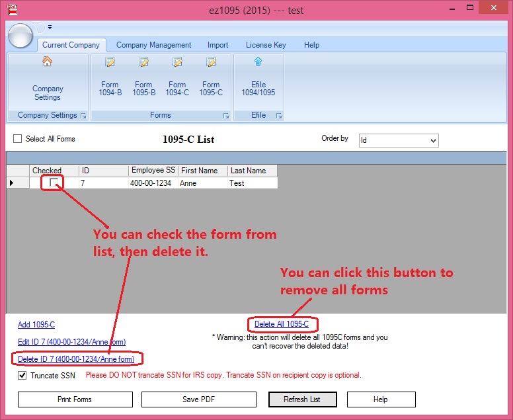This screenshot has width=513, height=420.
Task: Click the Save PDF button
Action: pos(199,399)
